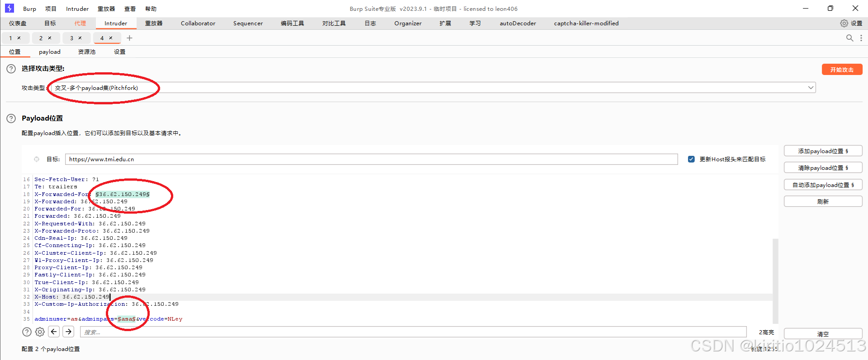Open the Burp menu

pyautogui.click(x=29, y=9)
